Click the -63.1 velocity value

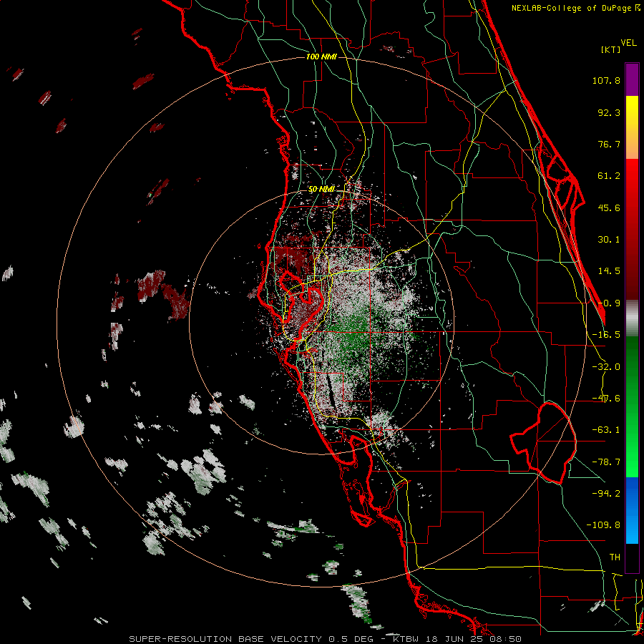point(606,430)
